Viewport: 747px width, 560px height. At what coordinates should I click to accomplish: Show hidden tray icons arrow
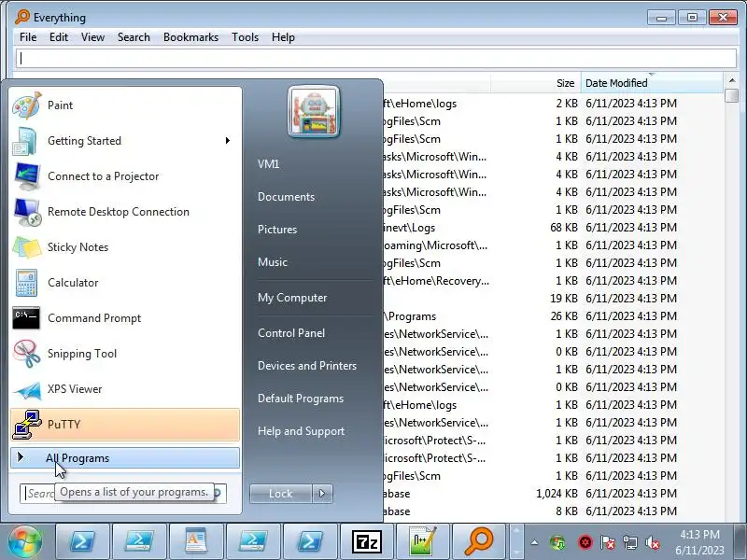[534, 542]
